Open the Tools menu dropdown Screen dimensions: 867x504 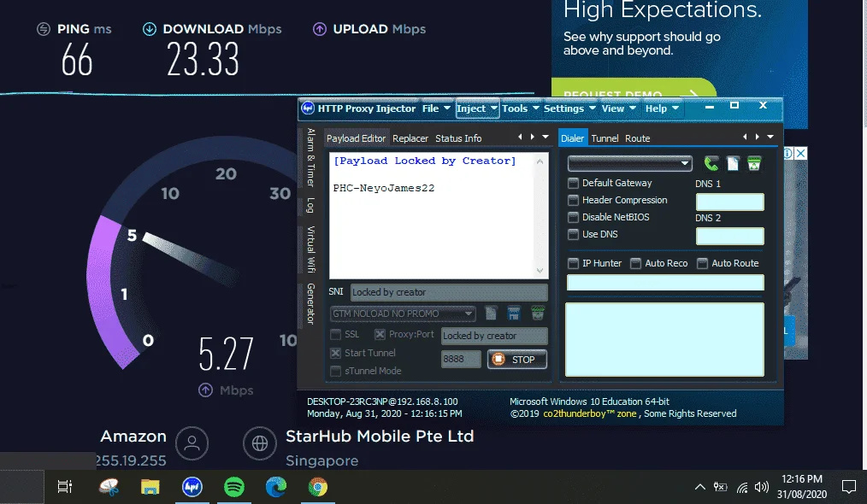pyautogui.click(x=521, y=108)
